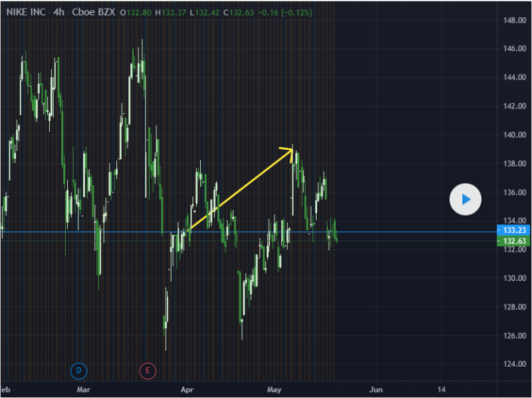Click the 14 date label on time axis
This screenshot has height=398, width=532.
coord(442,388)
